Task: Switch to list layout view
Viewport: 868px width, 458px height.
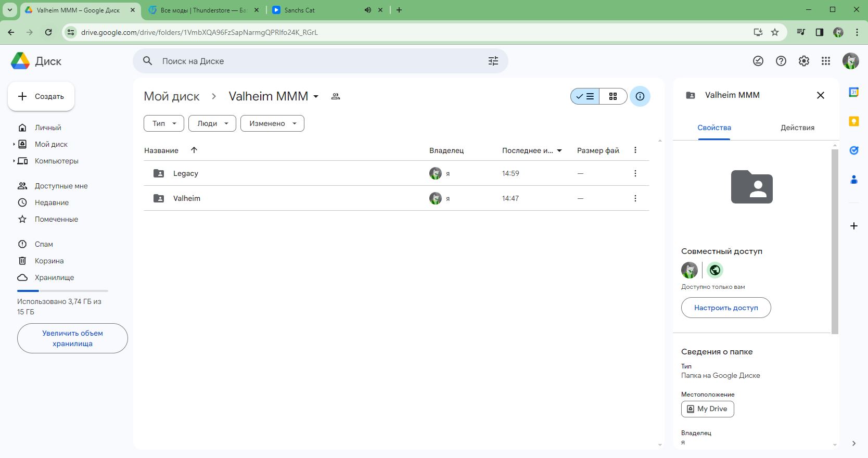Action: 585,96
